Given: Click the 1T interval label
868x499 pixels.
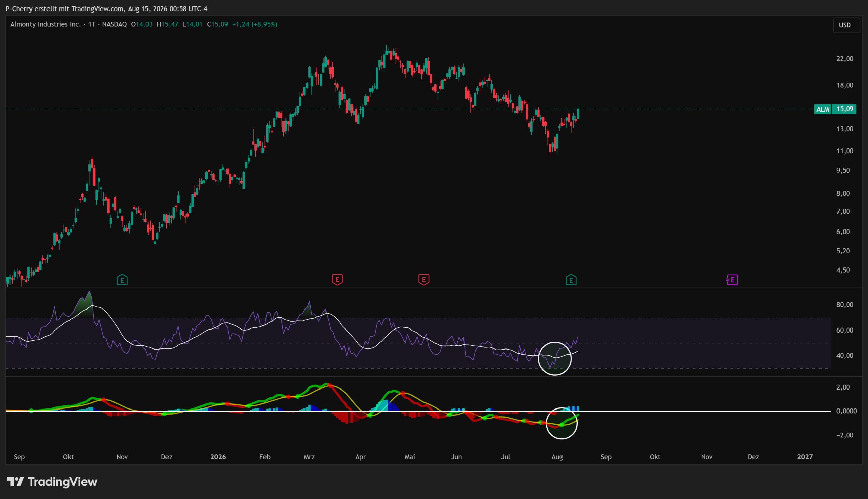Looking at the screenshot, I should click(x=92, y=24).
